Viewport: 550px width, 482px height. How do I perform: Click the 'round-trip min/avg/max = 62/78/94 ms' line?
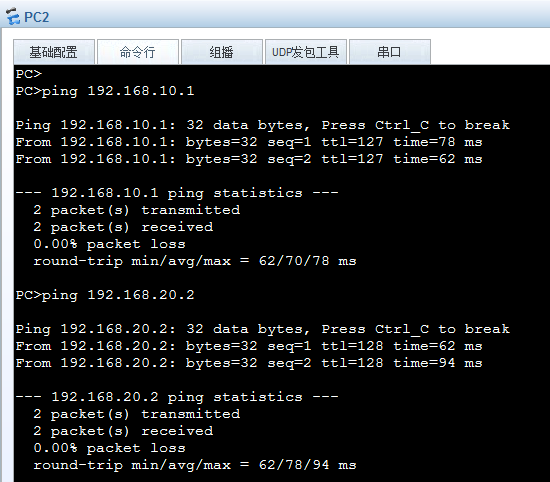point(195,465)
